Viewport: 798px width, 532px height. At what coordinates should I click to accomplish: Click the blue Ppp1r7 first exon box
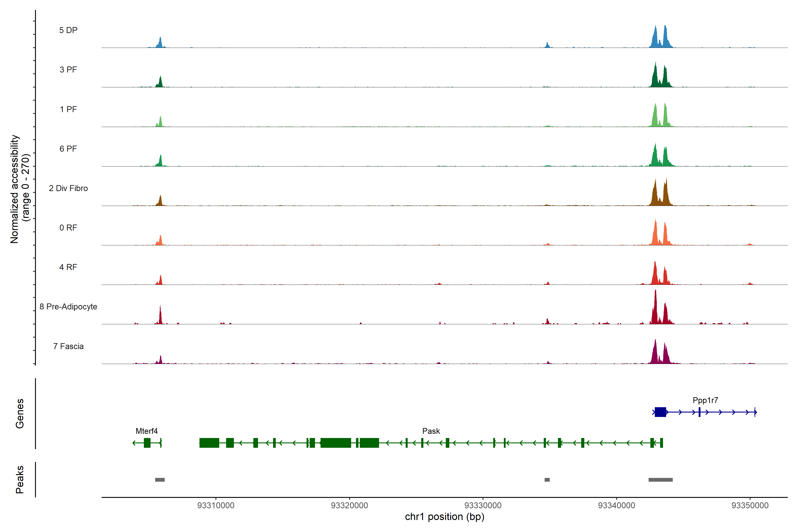click(660, 412)
